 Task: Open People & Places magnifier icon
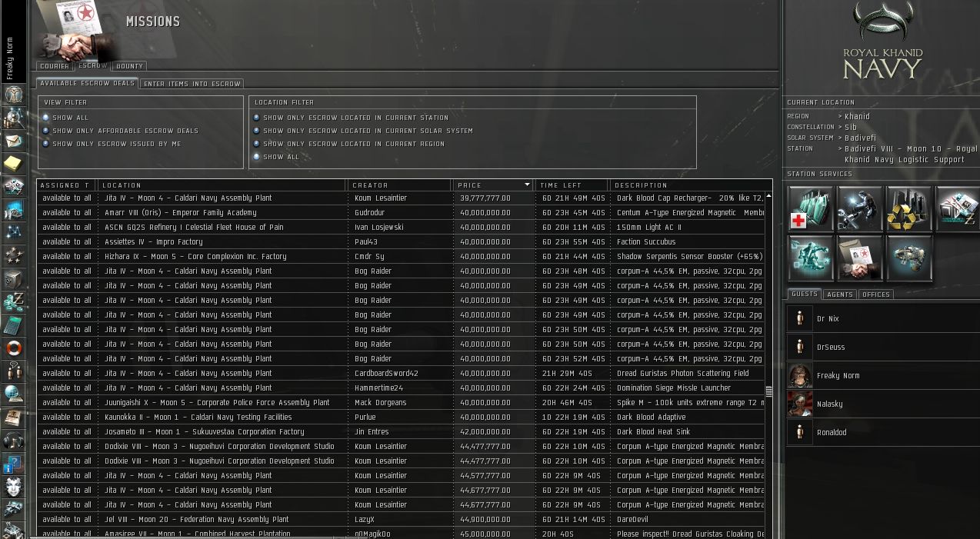(14, 118)
